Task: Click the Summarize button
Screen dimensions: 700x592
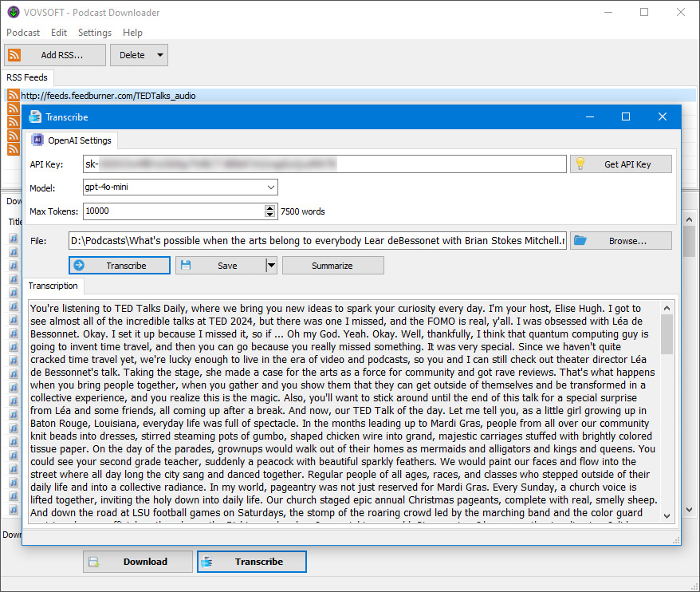Action: click(333, 266)
